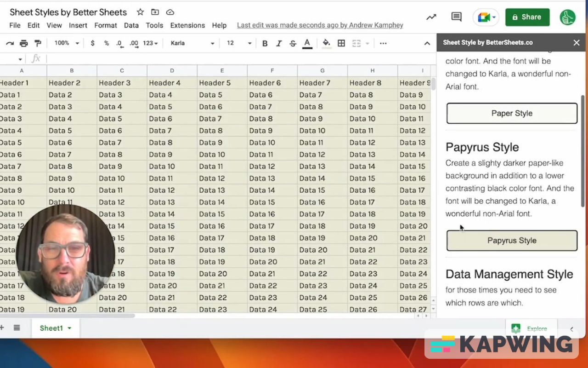Viewport: 588px width, 368px height.
Task: Open the Tools menu
Action: (x=154, y=25)
